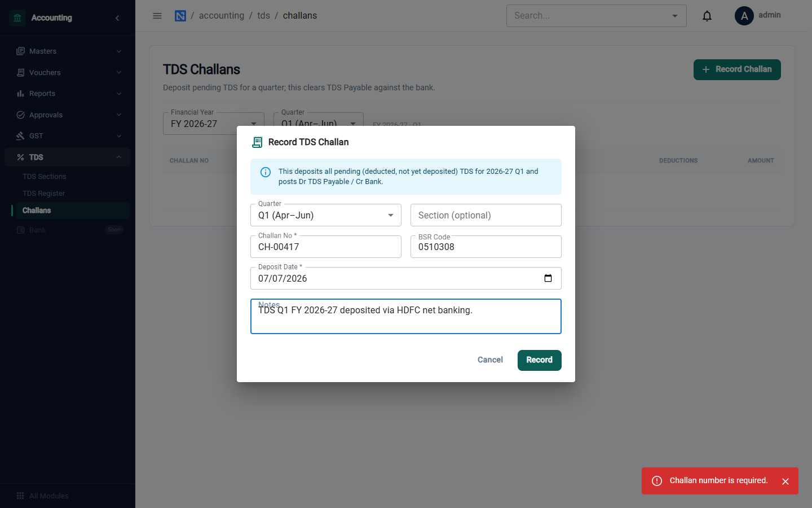The height and width of the screenshot is (508, 812).
Task: Expand the Reports menu section
Action: 67,94
